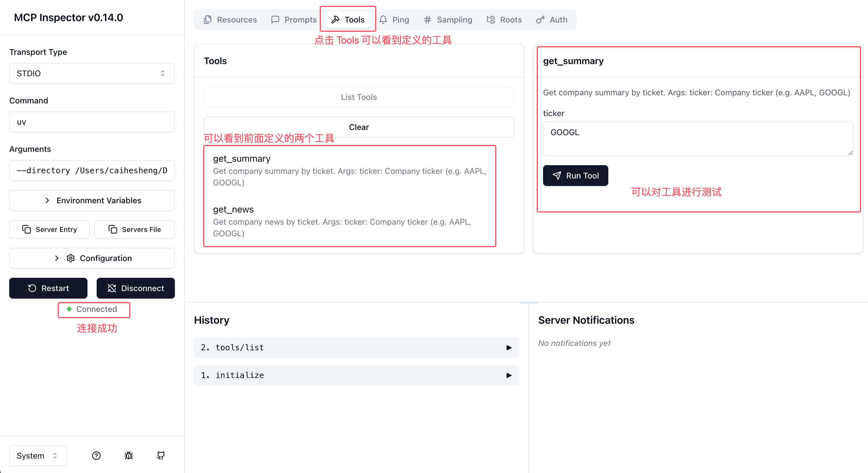Click the List Tools button
The height and width of the screenshot is (473, 868).
[x=358, y=97]
